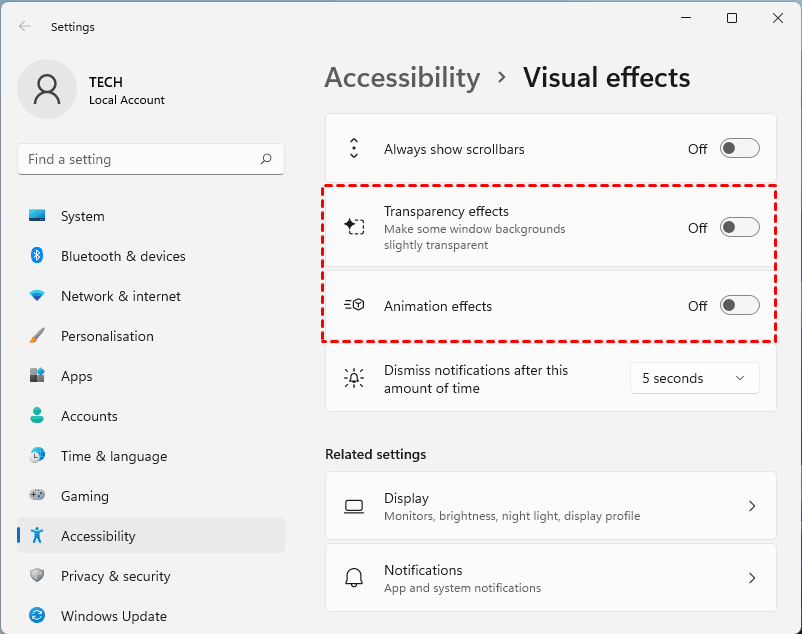Click the Accessibility breadcrumb link
The width and height of the screenshot is (802, 634).
(x=402, y=78)
